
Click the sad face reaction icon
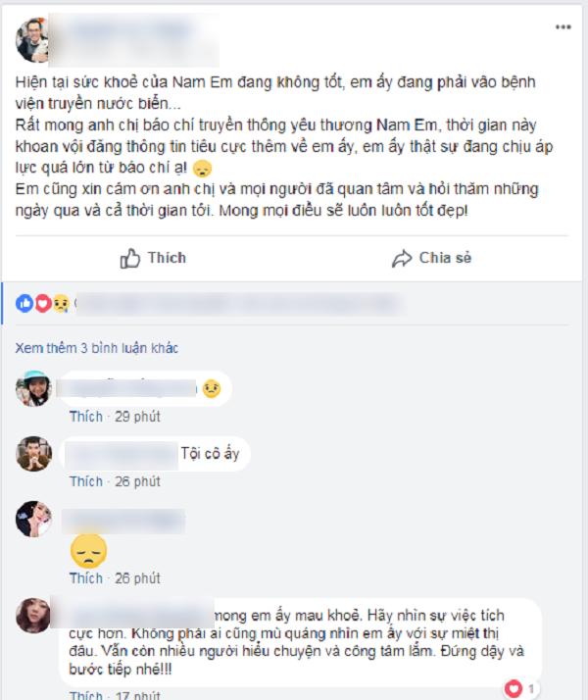61,304
